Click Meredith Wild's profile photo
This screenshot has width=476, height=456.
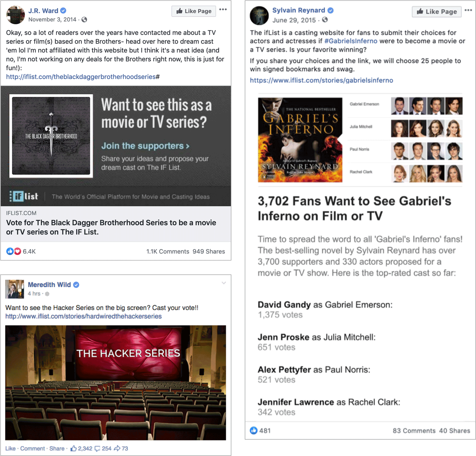tap(14, 289)
